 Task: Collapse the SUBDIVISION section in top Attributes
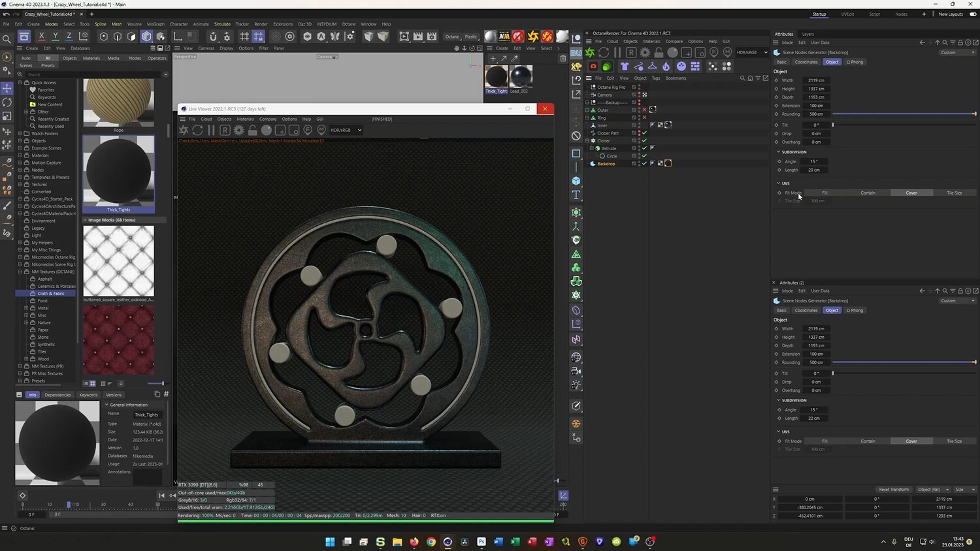click(779, 152)
